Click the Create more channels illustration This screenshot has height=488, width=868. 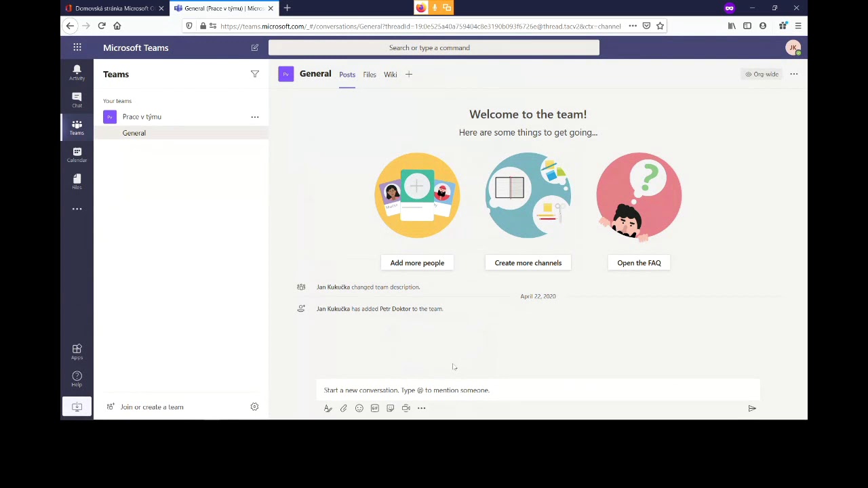[x=528, y=195]
